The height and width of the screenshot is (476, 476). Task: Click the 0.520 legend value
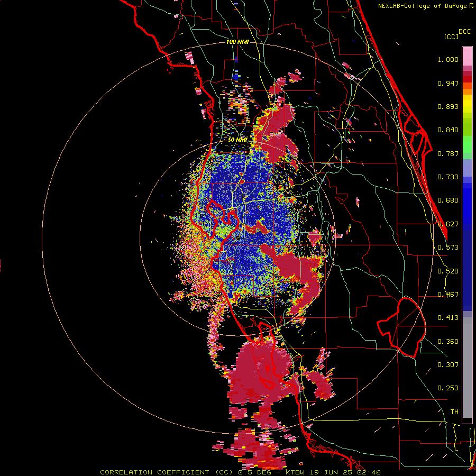(x=448, y=271)
